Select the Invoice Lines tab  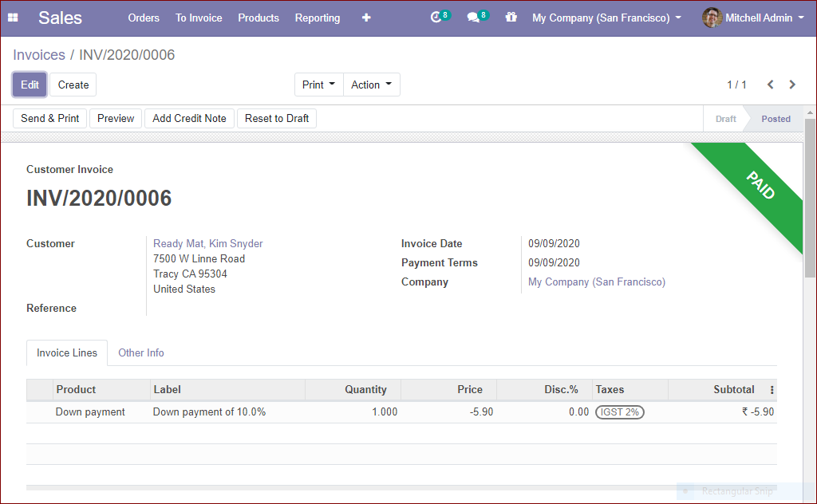coord(67,353)
